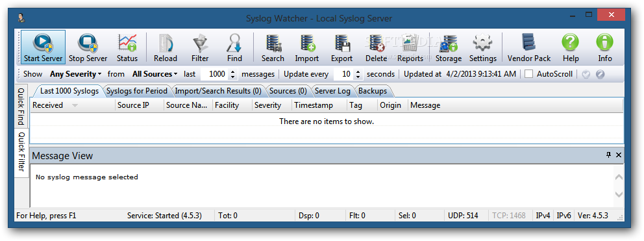This screenshot has width=644, height=241.
Task: Click the Find toolbar icon
Action: 234,43
